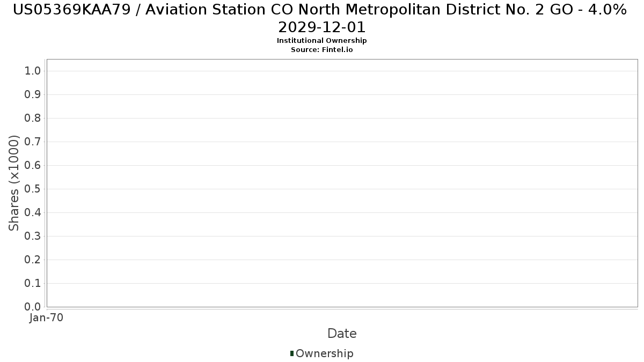Click the 0.1 y-axis tick label
This screenshot has height=362, width=644.
point(33,284)
